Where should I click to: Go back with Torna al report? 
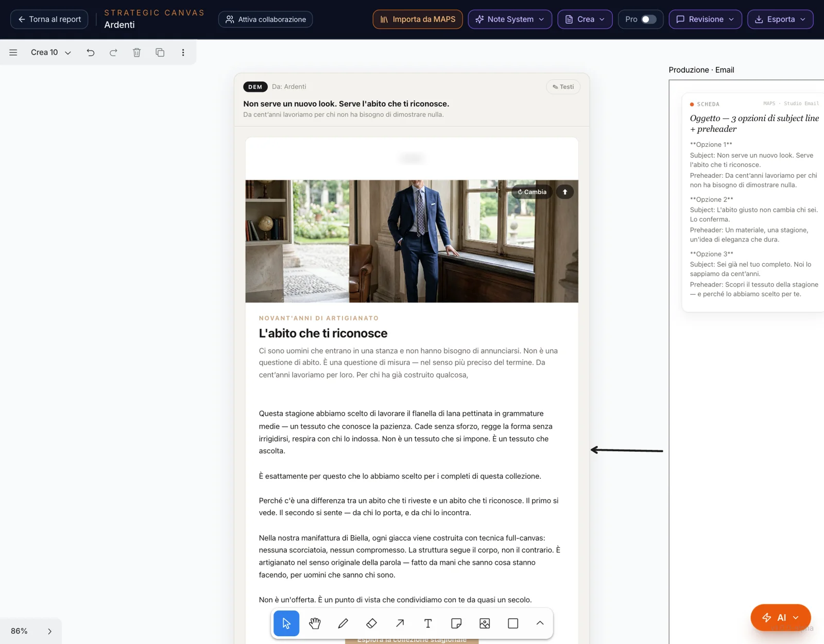click(x=49, y=19)
